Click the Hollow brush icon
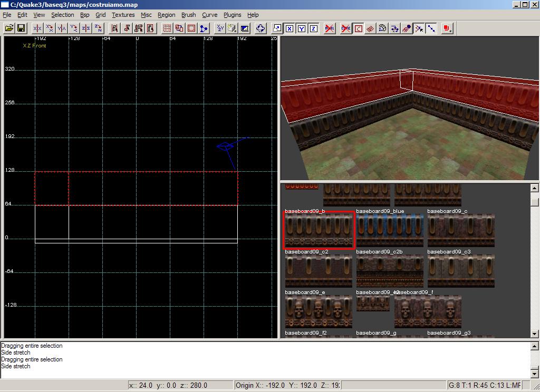The width and height of the screenshot is (540, 392). point(191,28)
